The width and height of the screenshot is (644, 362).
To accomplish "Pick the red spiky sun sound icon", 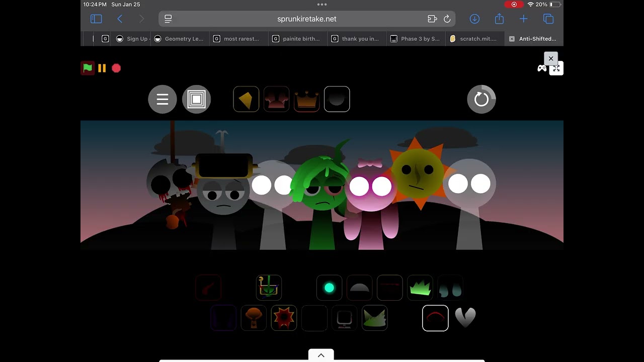I will (284, 318).
